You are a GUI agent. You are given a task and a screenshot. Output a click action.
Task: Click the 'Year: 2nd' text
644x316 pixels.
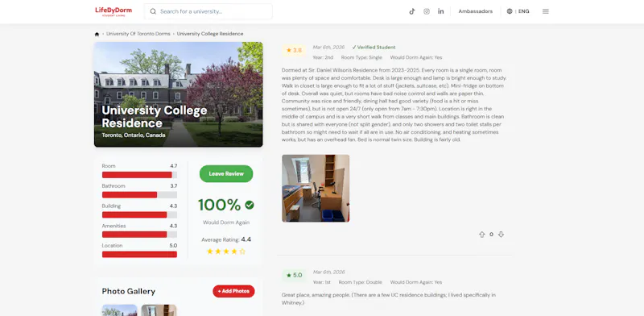(x=323, y=57)
